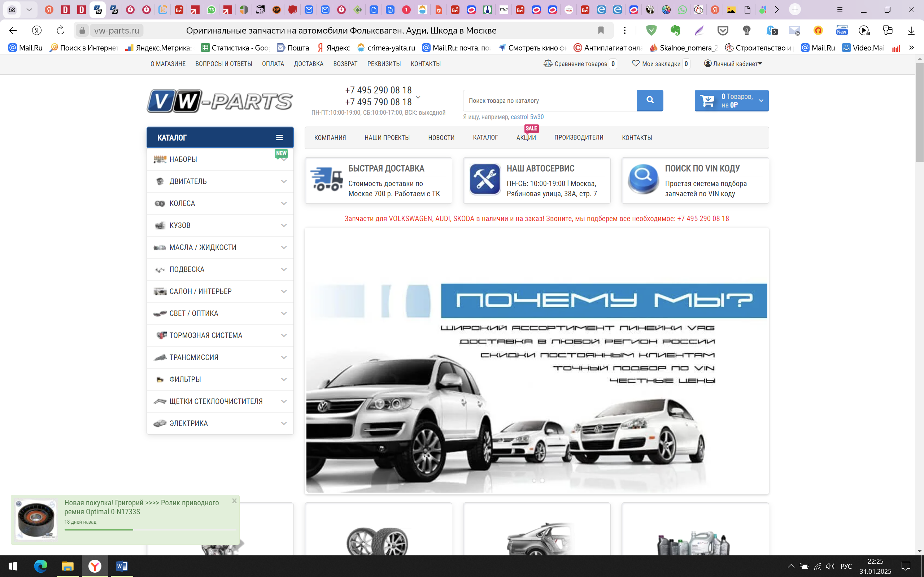The width and height of the screenshot is (924, 577).
Task: Expand the ТОРМОЗНАЯ СИСТЕМА category chevron
Action: (x=284, y=335)
